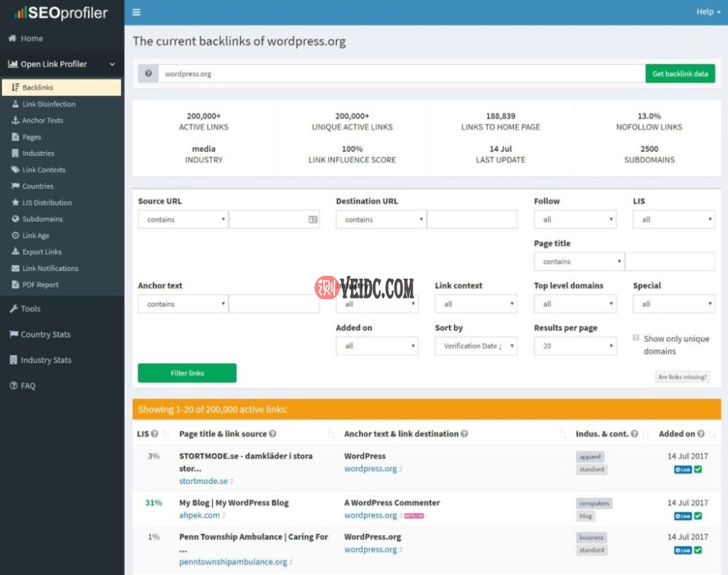Open the Follow filter dropdown
The height and width of the screenshot is (575, 728).
575,219
